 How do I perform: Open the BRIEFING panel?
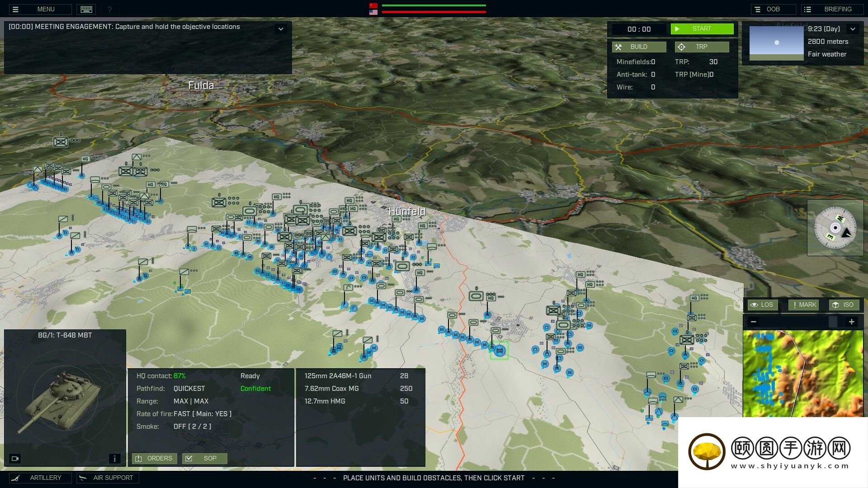832,9
